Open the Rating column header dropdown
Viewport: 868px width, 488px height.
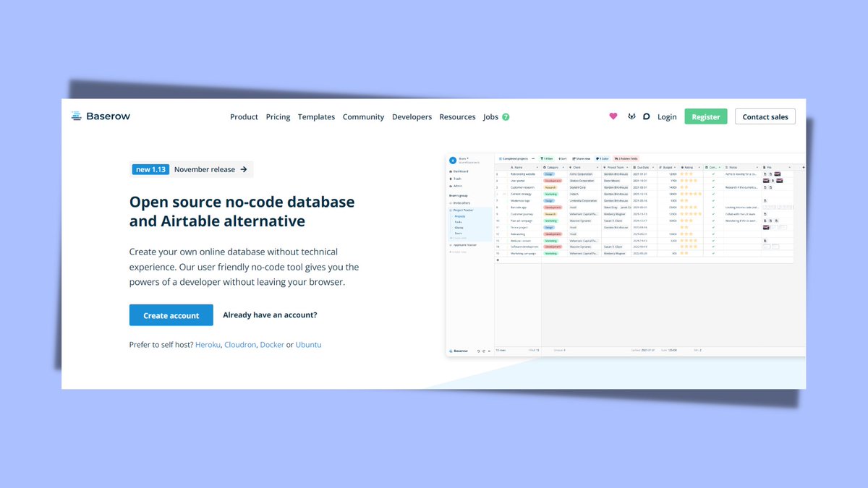(x=699, y=167)
